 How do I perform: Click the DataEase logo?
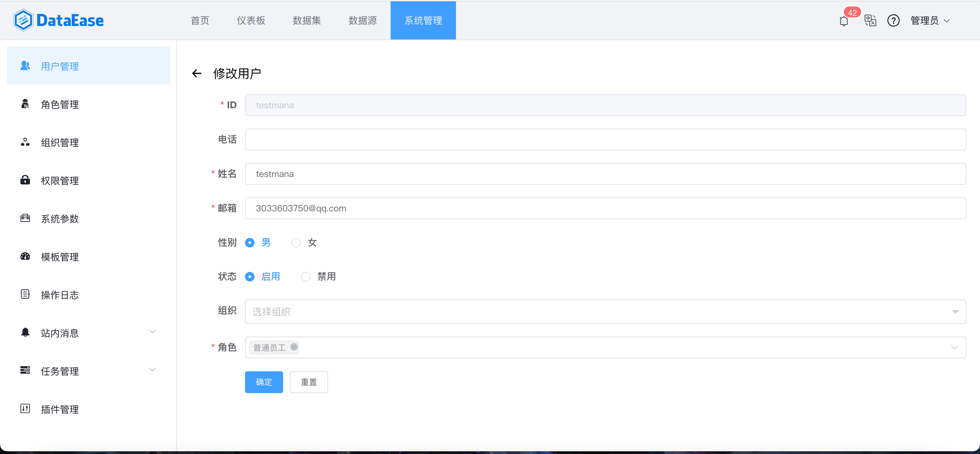tap(59, 20)
